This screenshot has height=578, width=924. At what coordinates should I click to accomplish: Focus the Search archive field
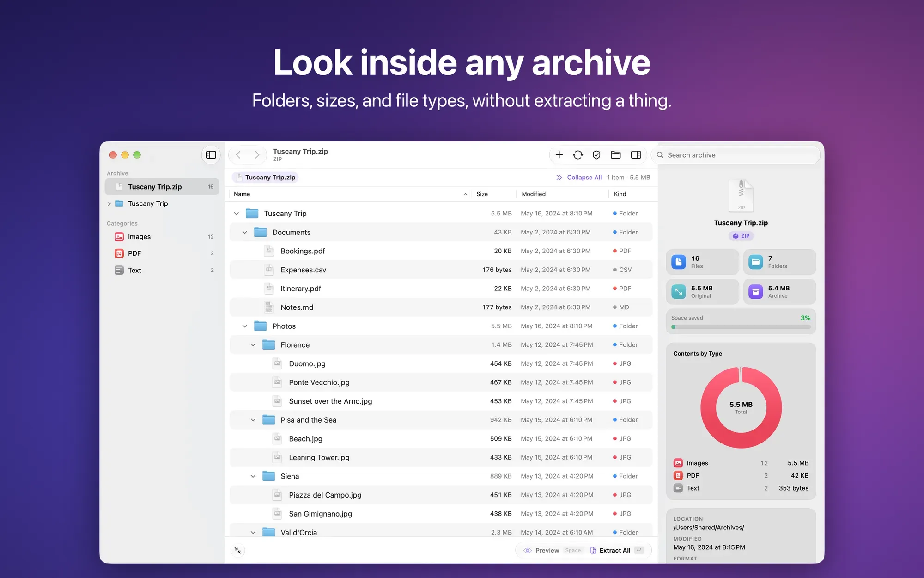tap(736, 155)
